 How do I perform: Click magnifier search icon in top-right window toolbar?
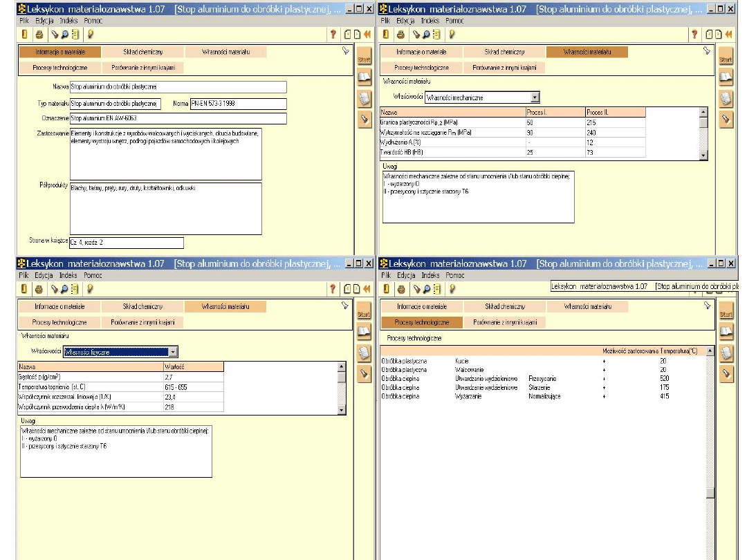426,34
